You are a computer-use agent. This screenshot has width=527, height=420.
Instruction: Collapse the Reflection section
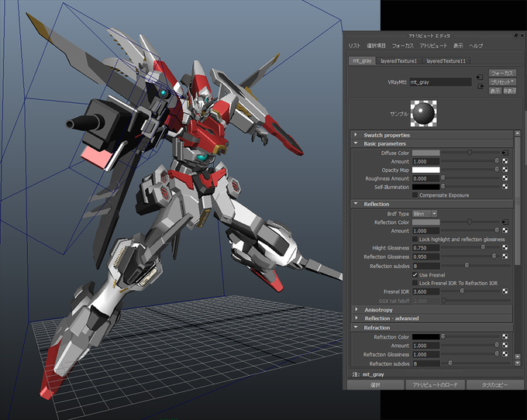(356, 204)
